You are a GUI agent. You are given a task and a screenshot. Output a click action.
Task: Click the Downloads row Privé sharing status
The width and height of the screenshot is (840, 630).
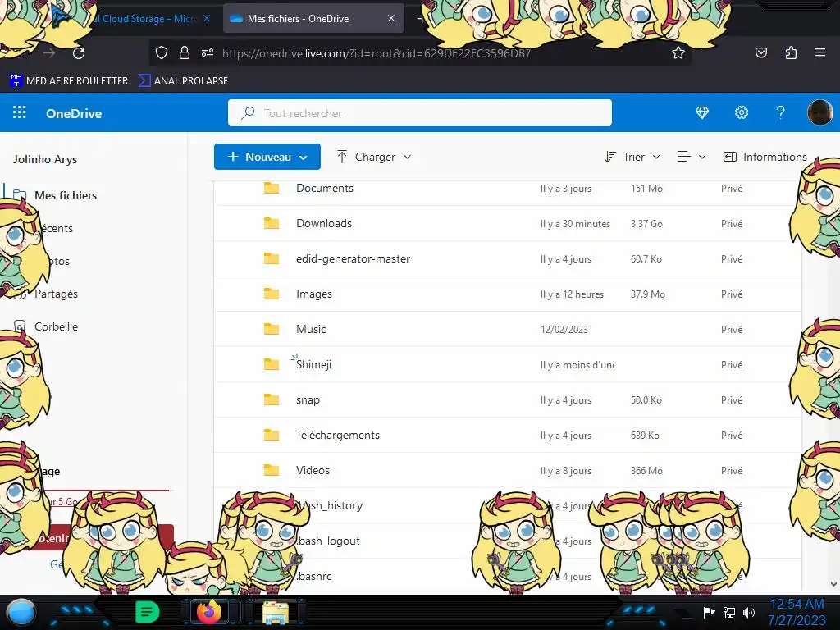click(732, 223)
